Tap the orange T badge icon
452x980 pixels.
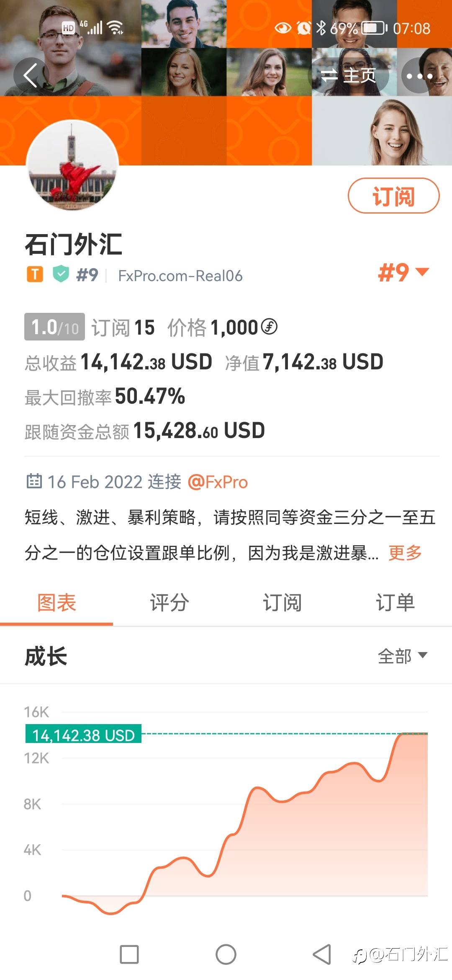35,275
